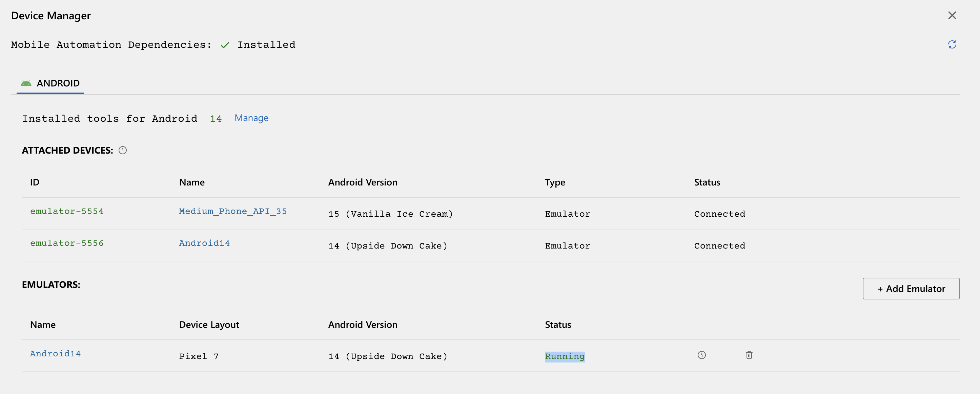Select the emulator-5556 device ID
Screen dimensions: 980x394
tap(67, 243)
